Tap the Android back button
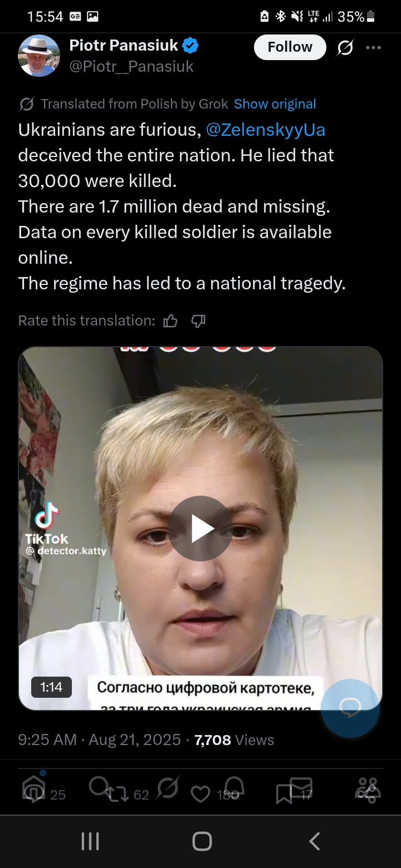The height and width of the screenshot is (868, 401). tap(315, 841)
